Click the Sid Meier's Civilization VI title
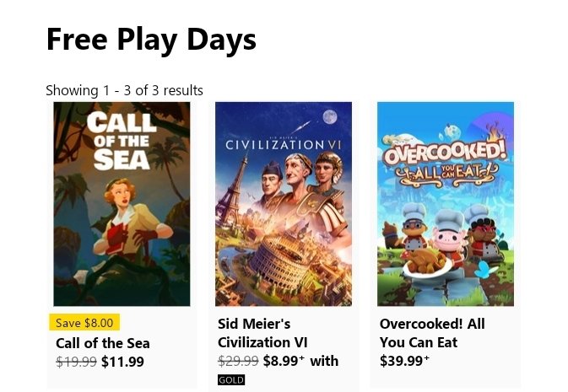 tap(262, 333)
